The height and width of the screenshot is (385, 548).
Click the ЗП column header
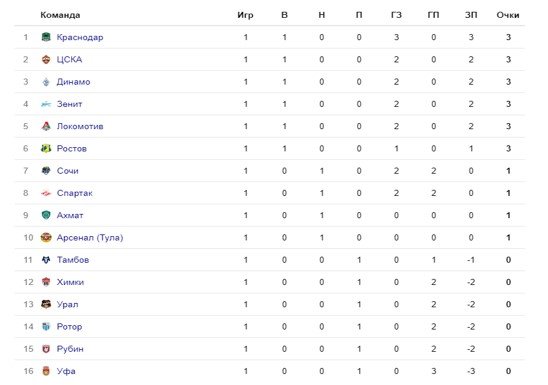471,15
